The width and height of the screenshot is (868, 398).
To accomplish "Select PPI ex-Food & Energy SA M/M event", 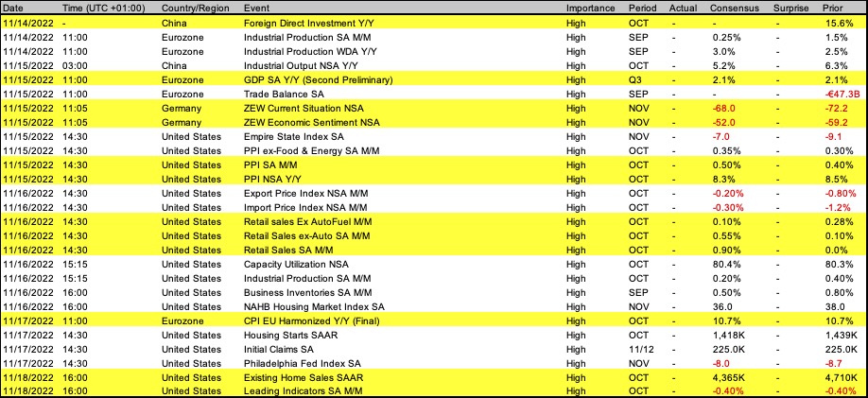I will point(311,150).
